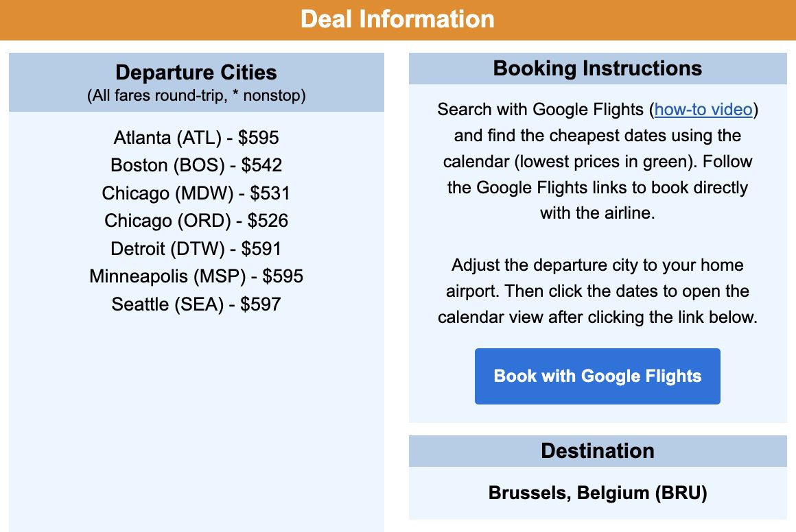Click the Destination panel header
The width and height of the screenshot is (796, 532).
[x=597, y=450]
